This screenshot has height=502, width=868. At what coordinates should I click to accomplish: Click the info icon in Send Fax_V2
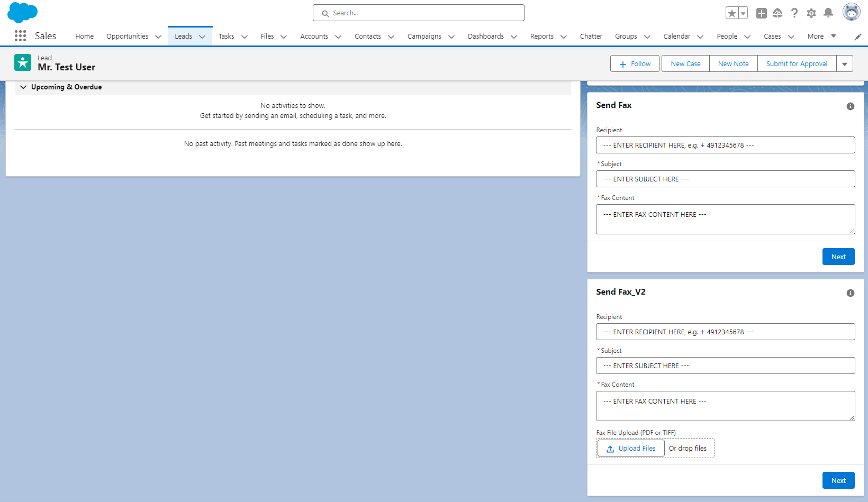pyautogui.click(x=850, y=293)
